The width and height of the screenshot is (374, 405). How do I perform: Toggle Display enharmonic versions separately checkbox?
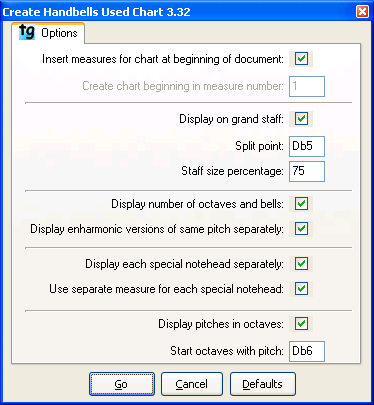click(x=301, y=229)
